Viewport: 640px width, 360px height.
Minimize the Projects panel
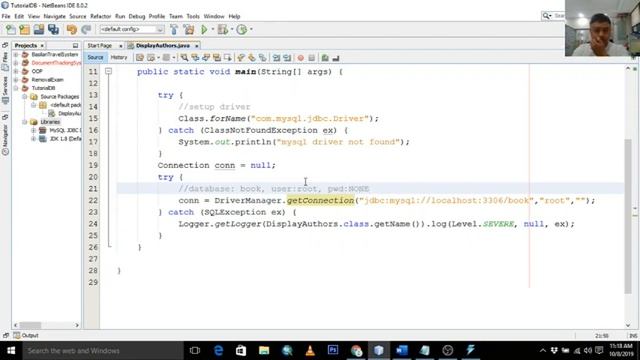pyautogui.click(x=76, y=46)
